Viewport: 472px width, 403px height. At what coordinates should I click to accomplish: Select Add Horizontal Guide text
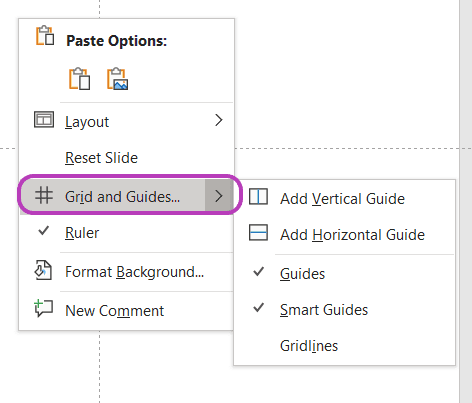point(352,235)
